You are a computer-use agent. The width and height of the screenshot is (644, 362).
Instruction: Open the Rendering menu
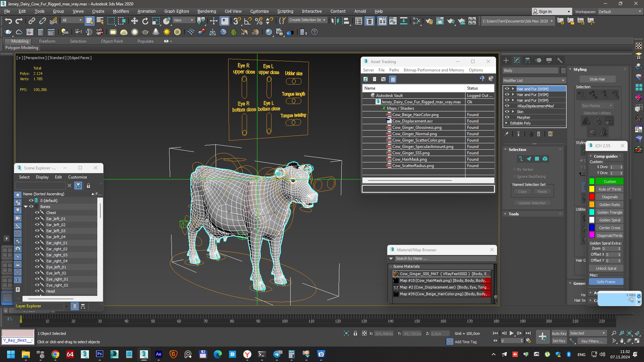[207, 11]
